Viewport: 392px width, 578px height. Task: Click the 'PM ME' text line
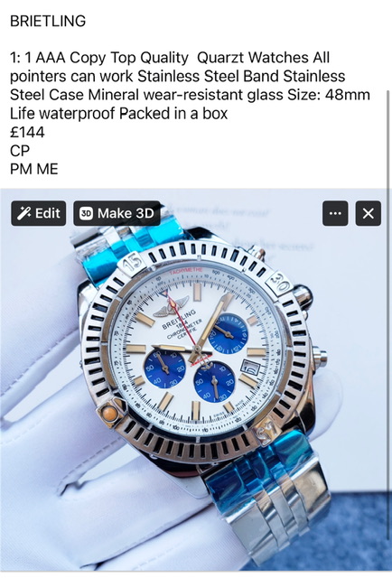34,169
